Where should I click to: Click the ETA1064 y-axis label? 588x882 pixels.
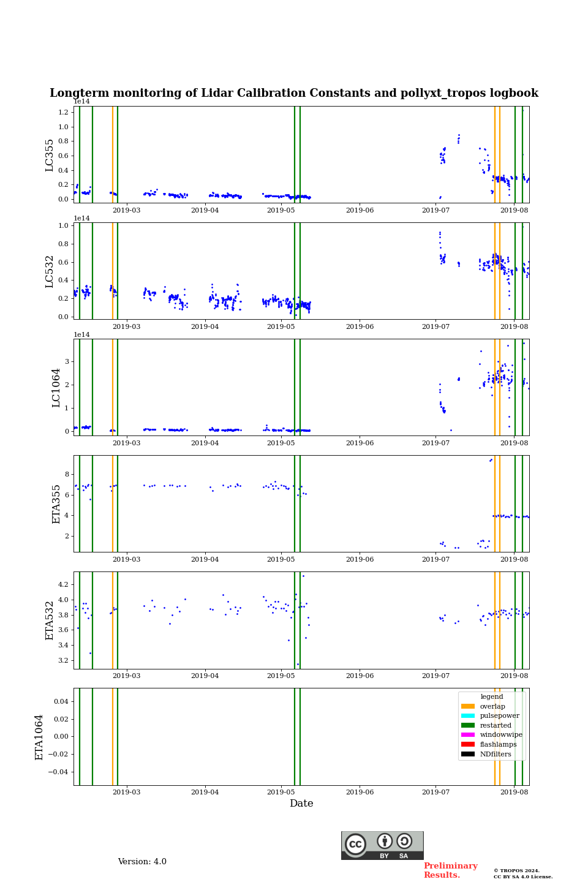[39, 737]
